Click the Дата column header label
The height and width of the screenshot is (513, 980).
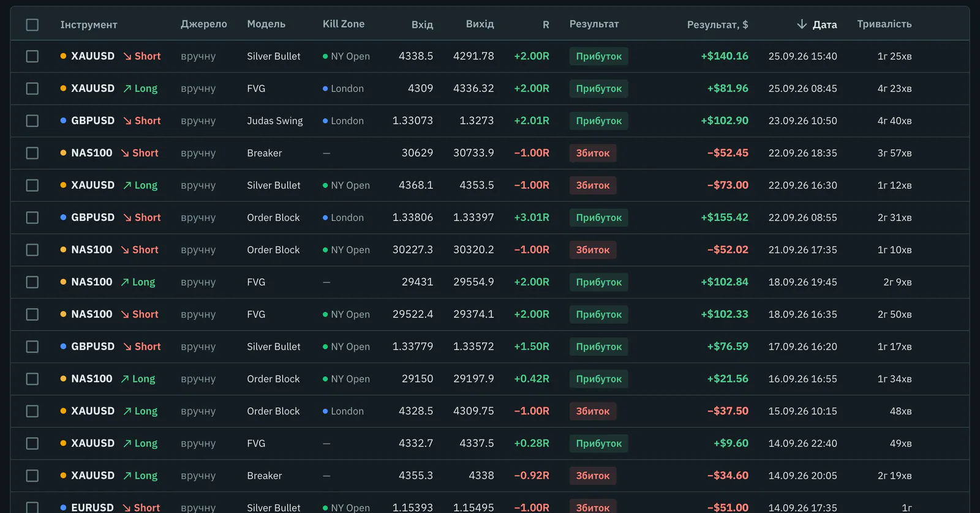click(x=824, y=24)
